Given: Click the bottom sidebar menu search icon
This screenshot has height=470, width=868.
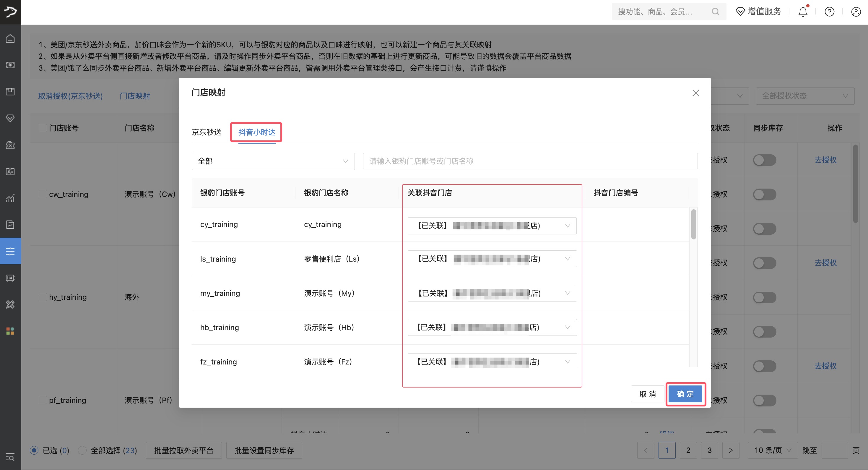Looking at the screenshot, I should [10, 457].
